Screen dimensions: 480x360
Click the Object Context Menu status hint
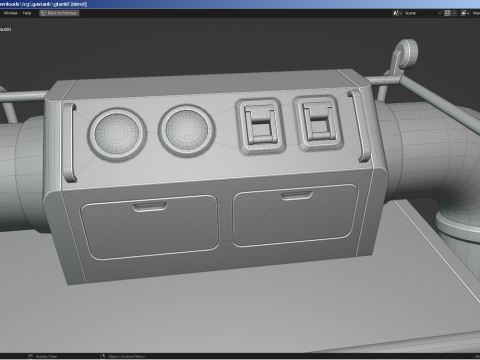point(123,356)
